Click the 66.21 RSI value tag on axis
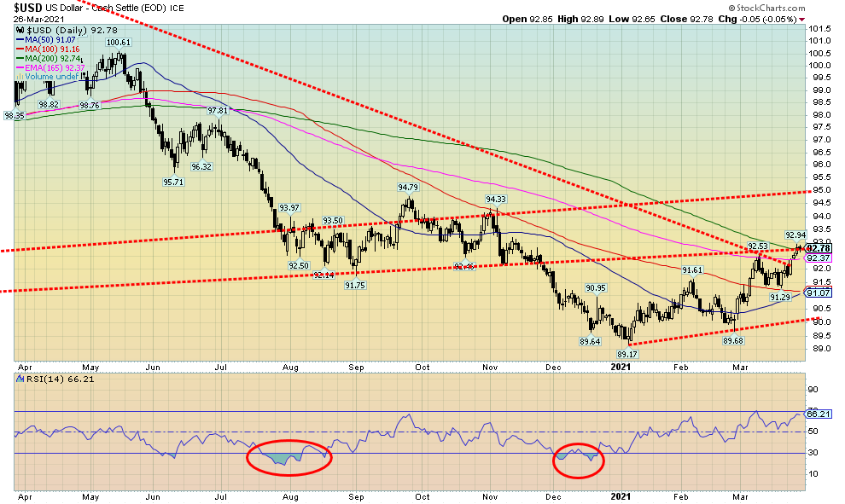 (x=819, y=414)
